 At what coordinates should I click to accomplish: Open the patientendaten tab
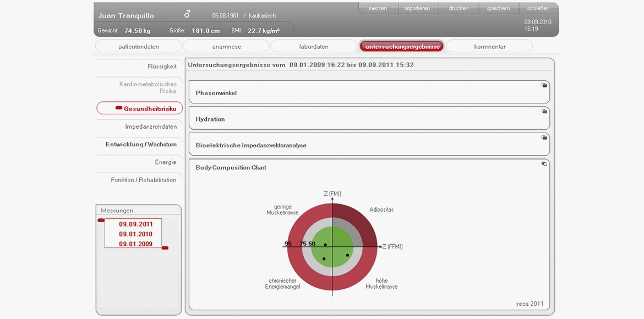point(139,47)
